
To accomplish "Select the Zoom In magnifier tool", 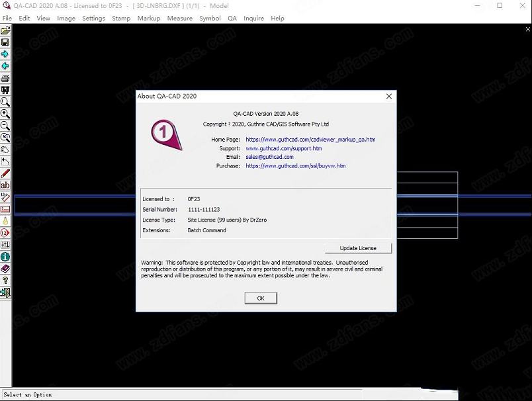I will [5, 114].
